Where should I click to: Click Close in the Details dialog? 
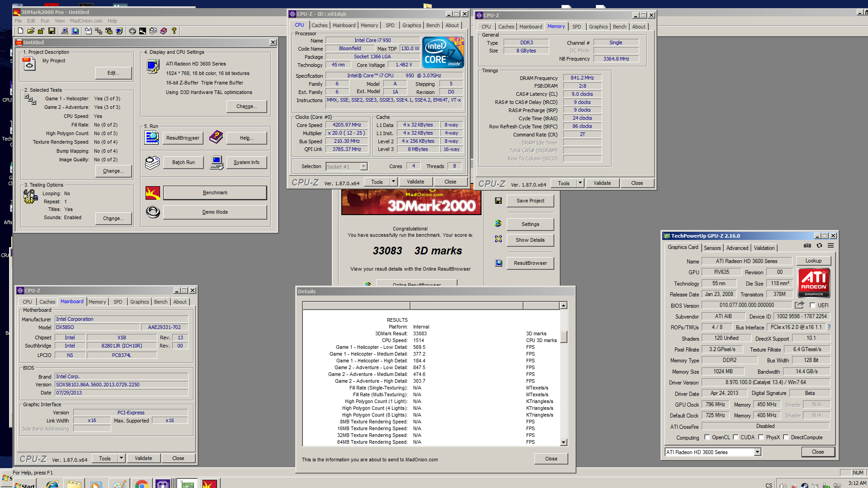pos(551,459)
